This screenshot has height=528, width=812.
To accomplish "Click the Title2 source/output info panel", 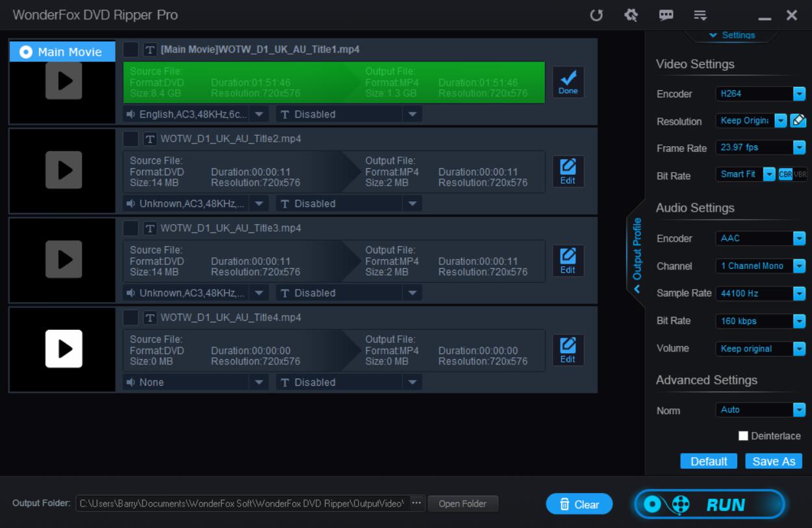I will click(334, 171).
